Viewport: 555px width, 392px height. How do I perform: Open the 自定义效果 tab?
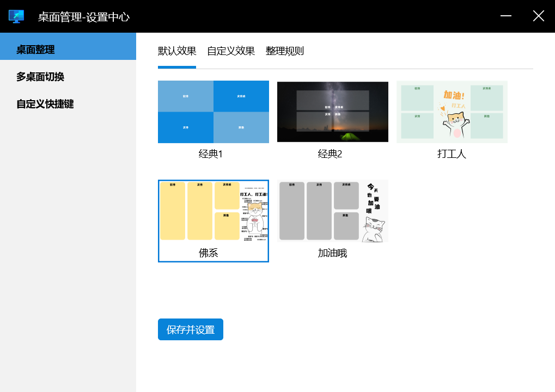coord(230,51)
